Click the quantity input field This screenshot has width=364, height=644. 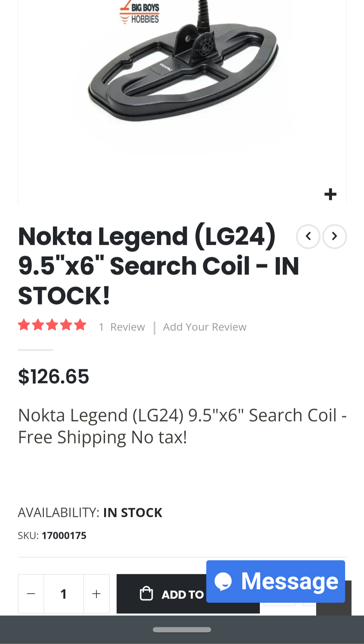64,593
